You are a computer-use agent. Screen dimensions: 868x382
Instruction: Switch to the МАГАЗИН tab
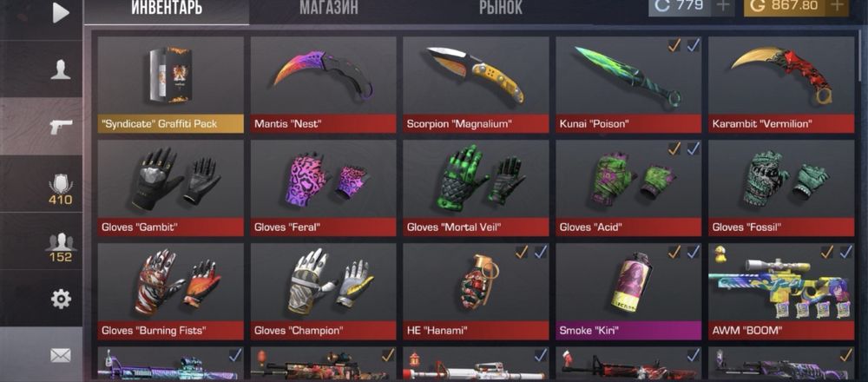(329, 8)
